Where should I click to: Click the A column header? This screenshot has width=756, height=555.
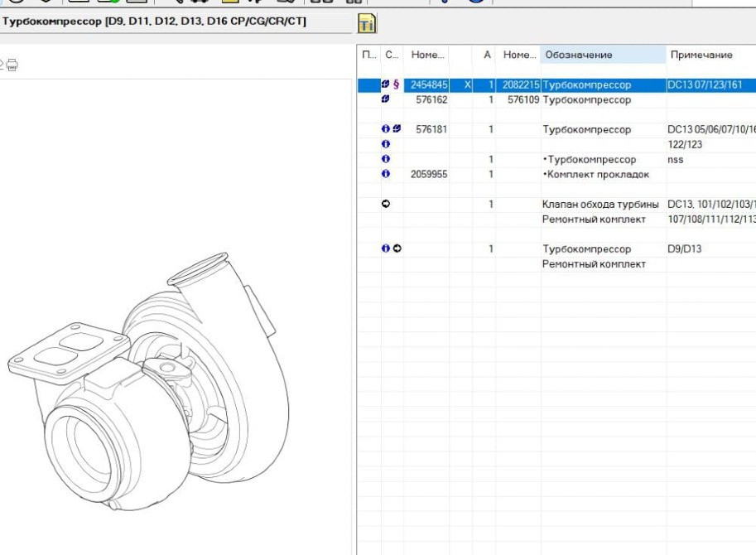click(488, 55)
